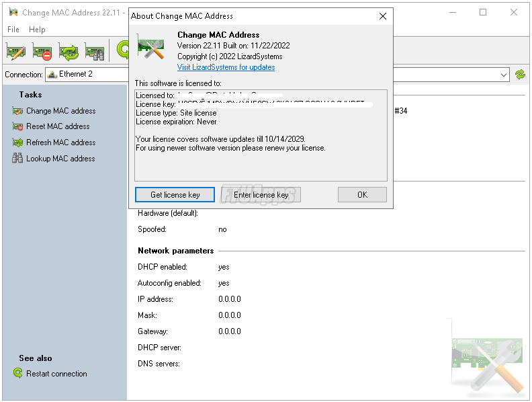Click the Change MAC address toolbar icon
Viewport: 532px width, 402px height.
click(x=16, y=51)
